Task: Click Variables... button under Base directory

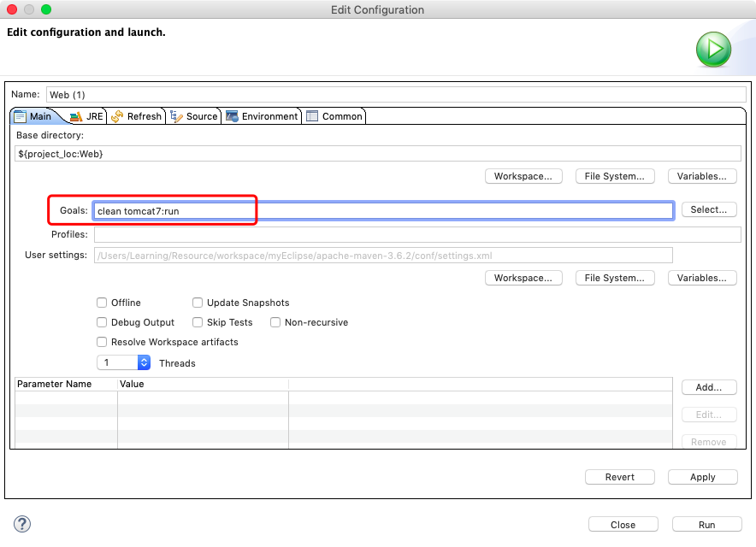Action: coord(701,176)
